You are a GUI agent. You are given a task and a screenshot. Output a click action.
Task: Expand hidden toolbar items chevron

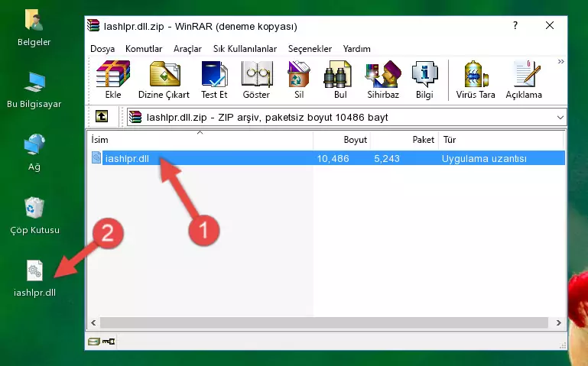560,61
